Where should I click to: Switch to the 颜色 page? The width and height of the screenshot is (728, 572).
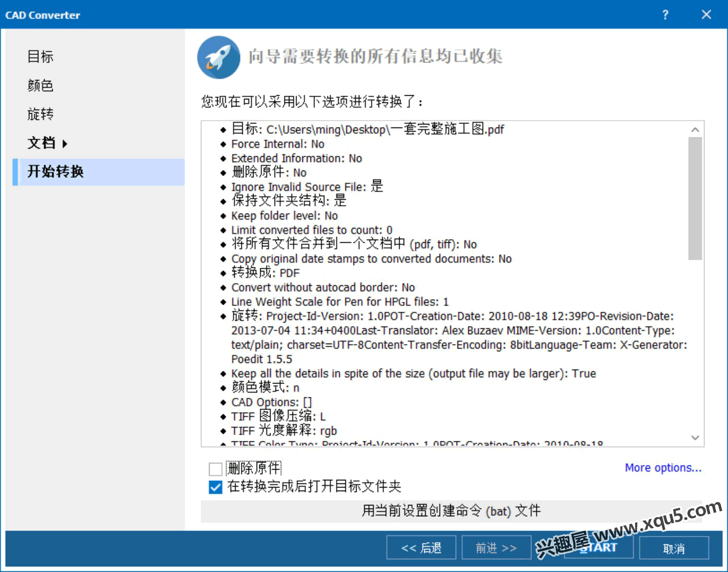pos(40,85)
